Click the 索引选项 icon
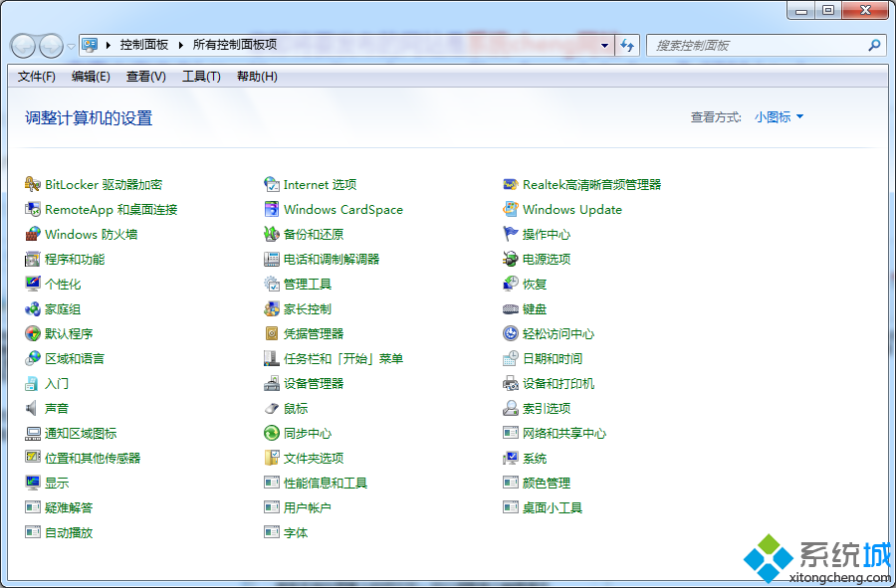Image resolution: width=896 pixels, height=588 pixels. (x=511, y=408)
